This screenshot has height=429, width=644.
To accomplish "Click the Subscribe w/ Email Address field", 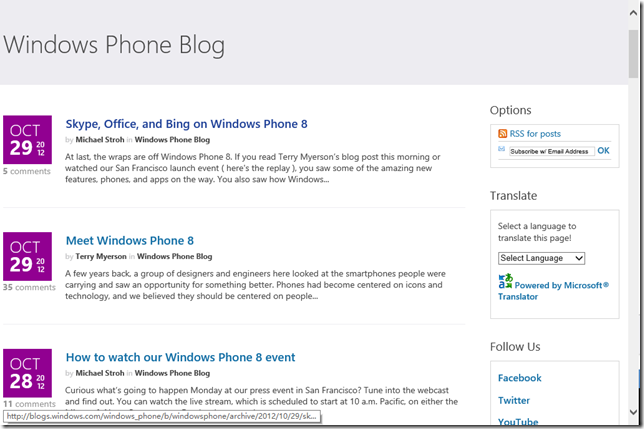I will coord(550,151).
